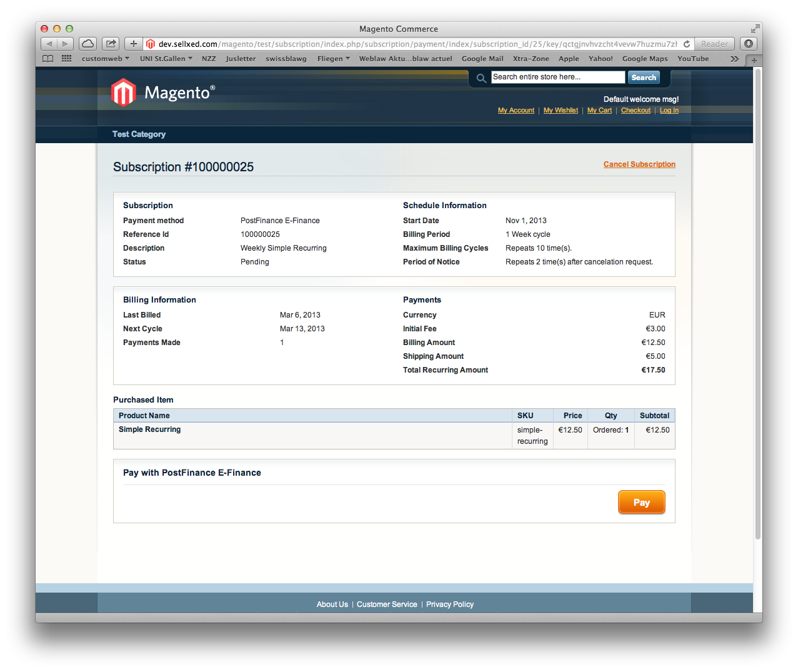This screenshot has width=798, height=672.
Task: Open the NZZ bookmark
Action: 209,59
